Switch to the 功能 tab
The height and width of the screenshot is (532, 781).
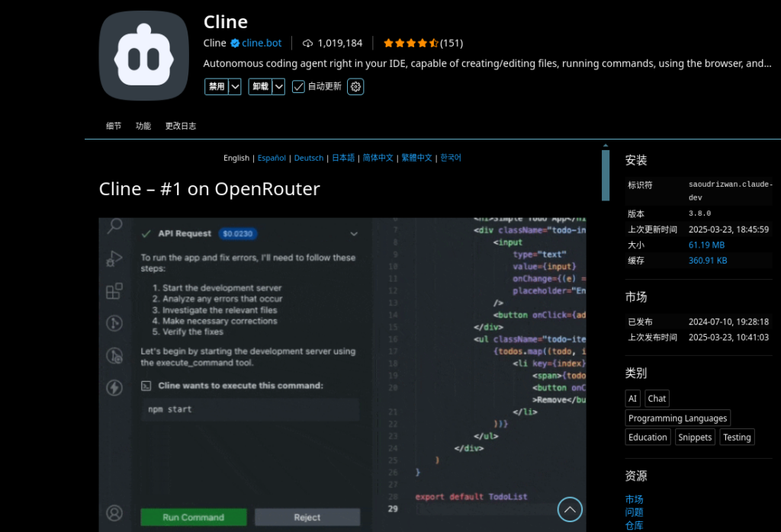tap(143, 126)
